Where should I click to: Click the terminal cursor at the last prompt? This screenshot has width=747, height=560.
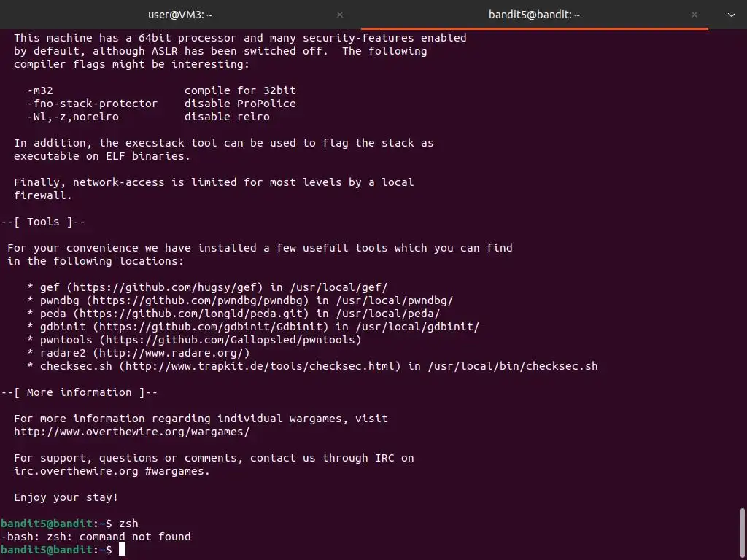click(122, 550)
